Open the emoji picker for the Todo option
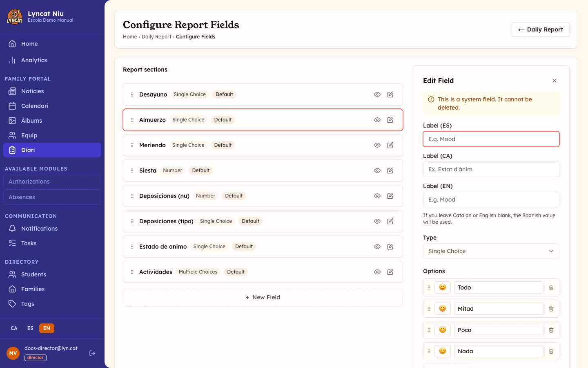588x368 pixels. click(x=443, y=287)
